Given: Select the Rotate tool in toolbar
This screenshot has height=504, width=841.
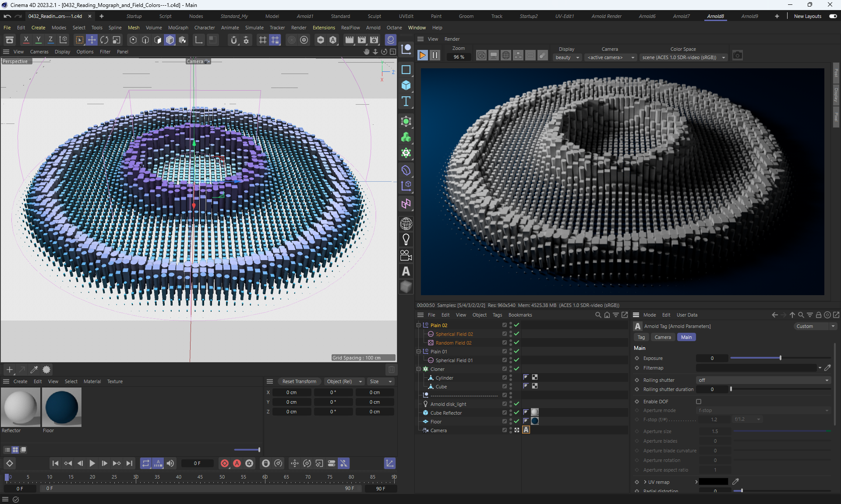Looking at the screenshot, I should [104, 40].
